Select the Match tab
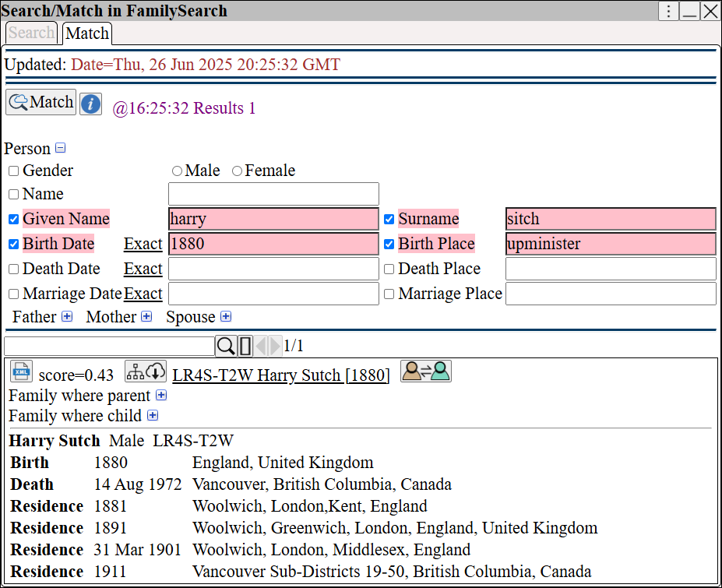The height and width of the screenshot is (588, 722). coord(87,33)
